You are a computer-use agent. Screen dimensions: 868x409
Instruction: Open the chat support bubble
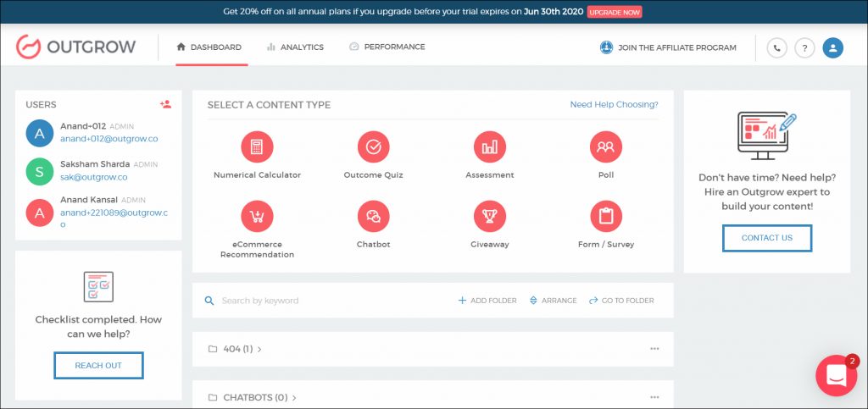[x=836, y=375]
